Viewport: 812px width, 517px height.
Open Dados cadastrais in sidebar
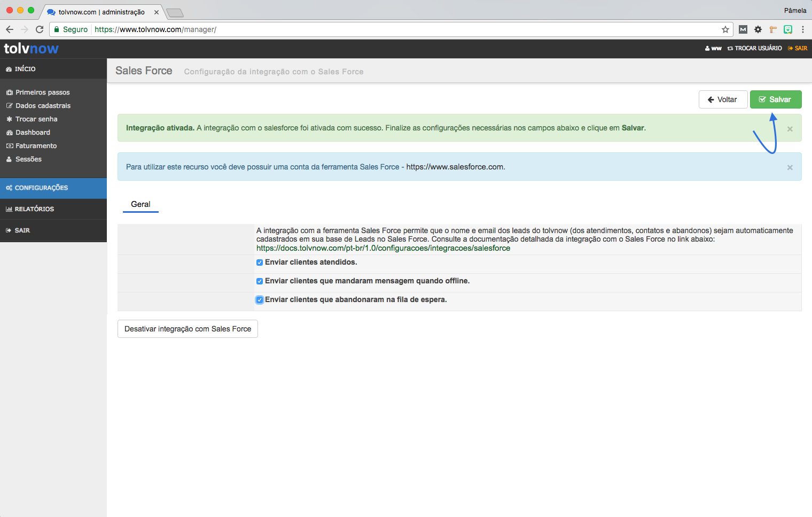43,106
